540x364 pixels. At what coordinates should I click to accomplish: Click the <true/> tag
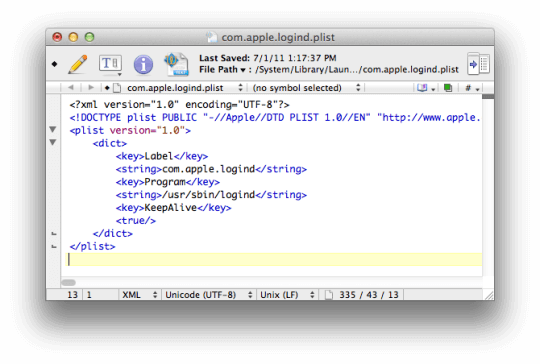136,221
